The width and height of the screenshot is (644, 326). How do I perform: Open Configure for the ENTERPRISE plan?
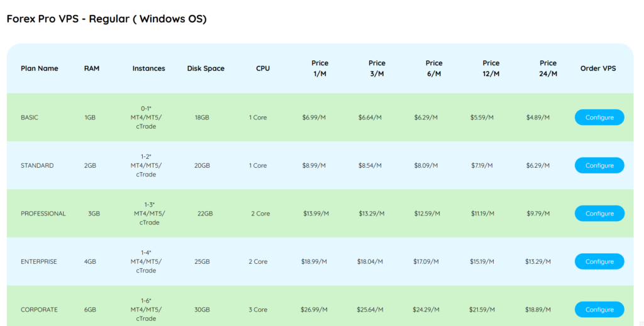click(x=599, y=262)
